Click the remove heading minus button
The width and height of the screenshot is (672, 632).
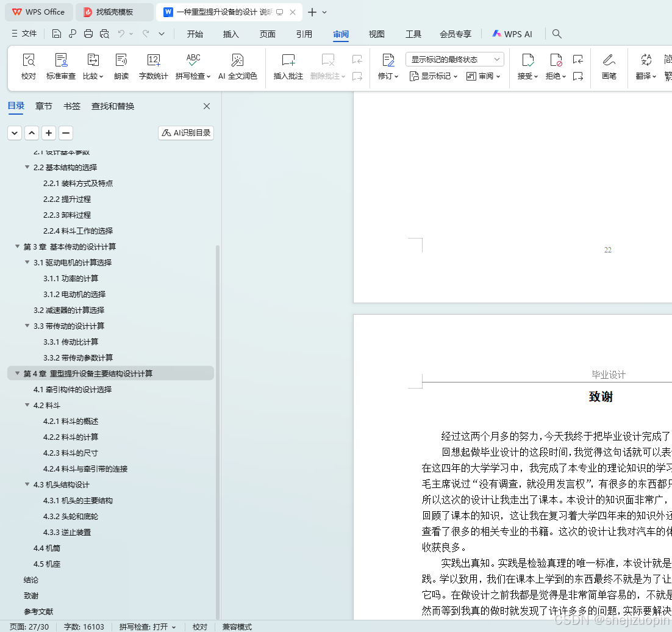(x=66, y=133)
